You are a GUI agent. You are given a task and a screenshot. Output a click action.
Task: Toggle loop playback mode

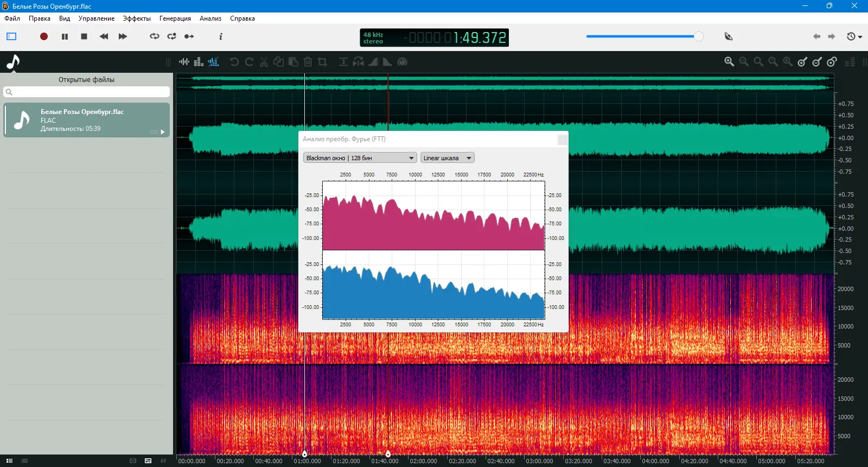point(155,36)
